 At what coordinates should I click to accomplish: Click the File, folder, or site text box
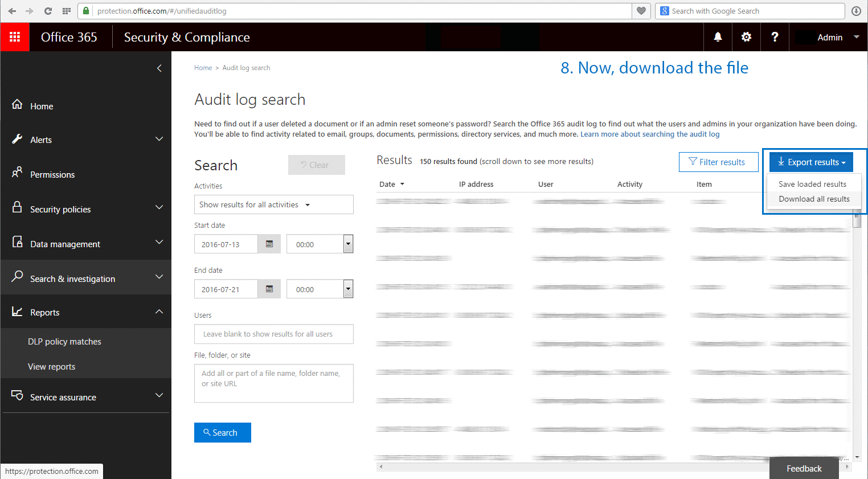tap(274, 383)
